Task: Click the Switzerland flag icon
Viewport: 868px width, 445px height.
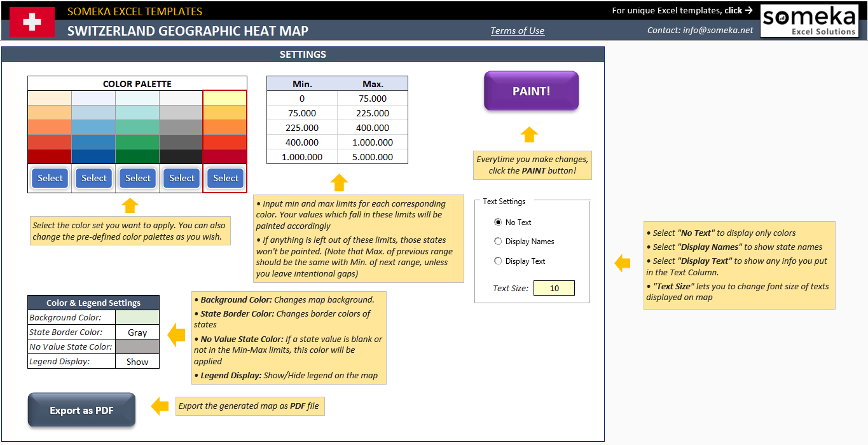Action: point(32,22)
